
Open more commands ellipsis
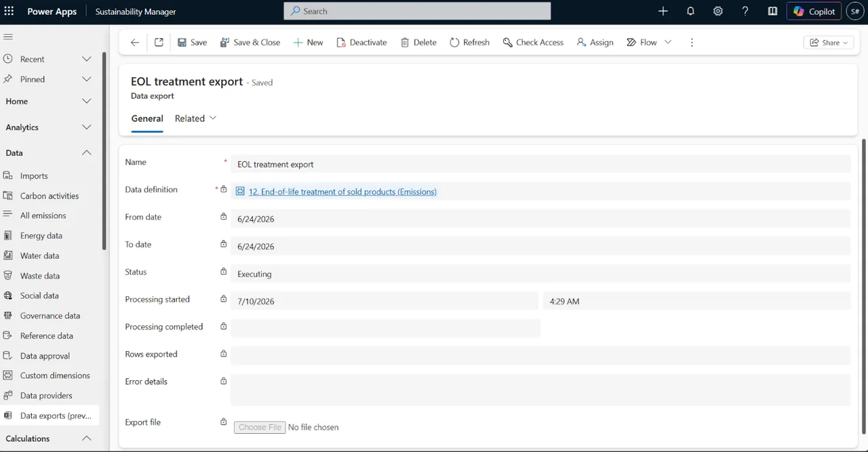(x=692, y=42)
